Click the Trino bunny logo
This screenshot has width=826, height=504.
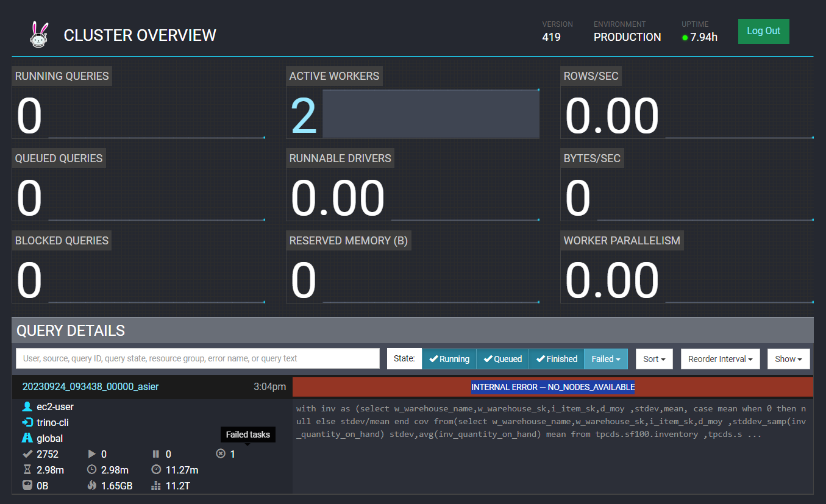point(39,34)
